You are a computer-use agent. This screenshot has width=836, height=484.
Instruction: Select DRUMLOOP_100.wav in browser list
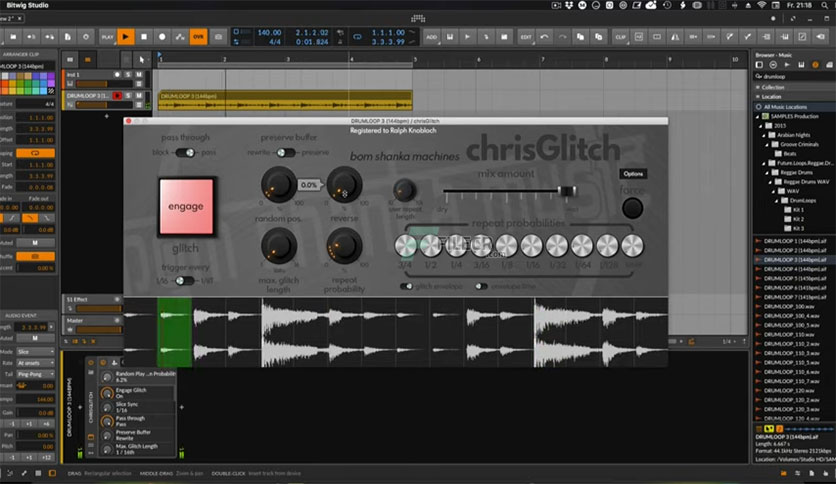pyautogui.click(x=793, y=306)
